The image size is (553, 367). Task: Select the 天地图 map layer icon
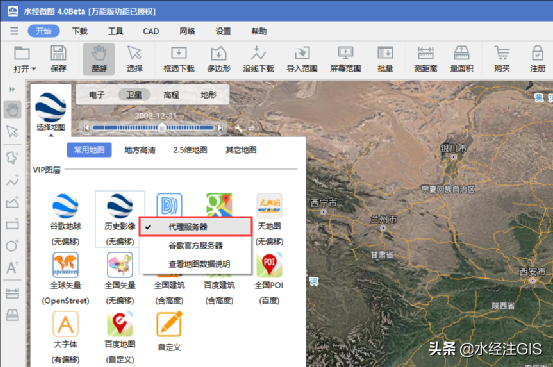269,206
